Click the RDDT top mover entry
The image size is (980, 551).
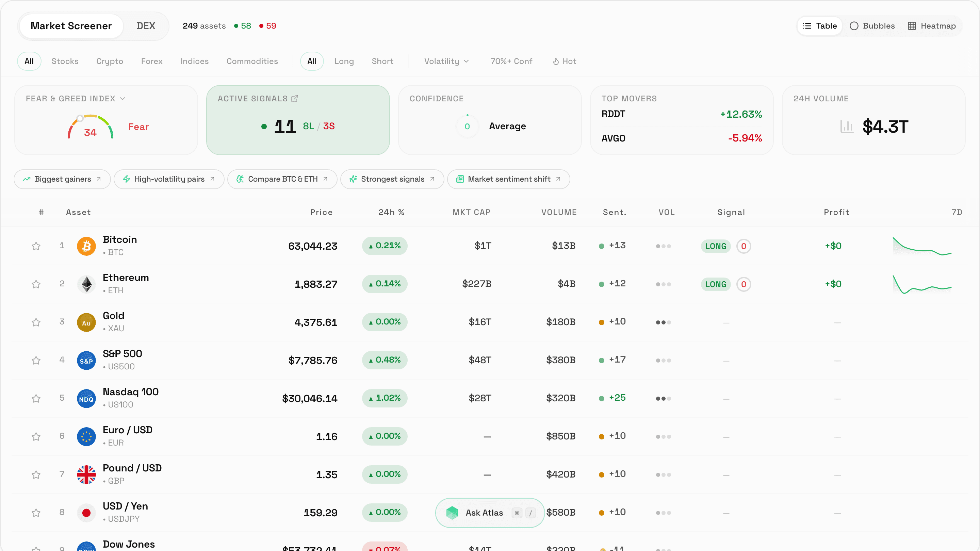(x=682, y=114)
